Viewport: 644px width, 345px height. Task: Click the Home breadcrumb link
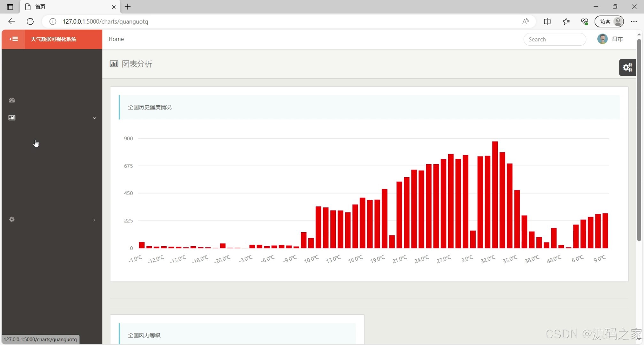coord(116,39)
